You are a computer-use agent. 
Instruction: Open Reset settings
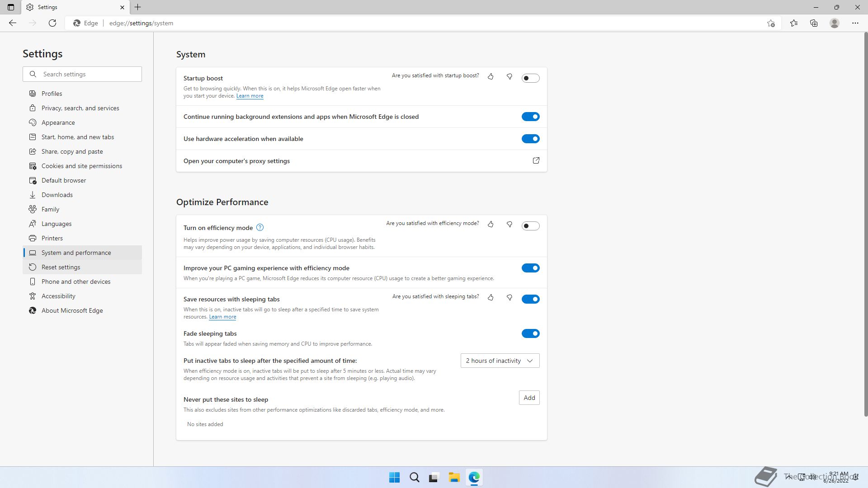tap(82, 267)
